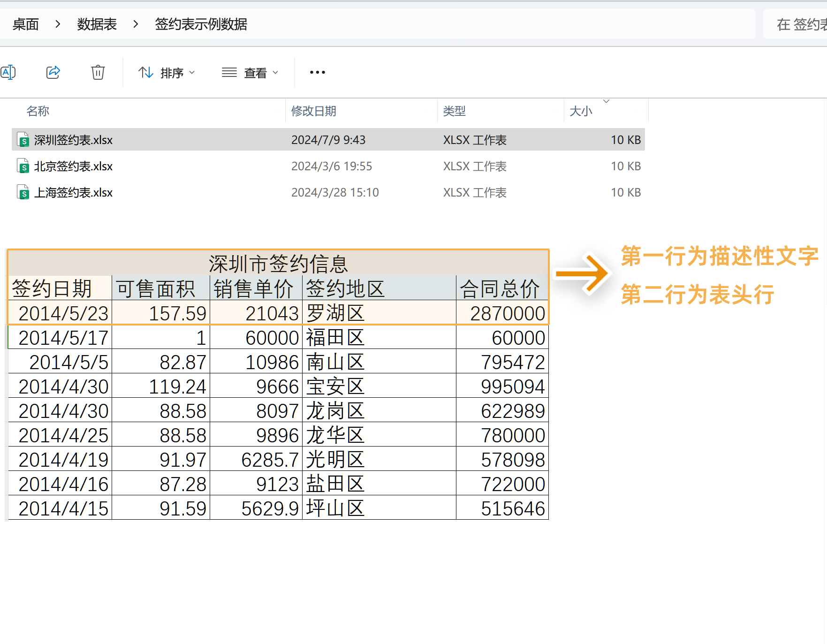Select the total price cell 515646
This screenshot has height=644, width=827.
click(x=502, y=508)
